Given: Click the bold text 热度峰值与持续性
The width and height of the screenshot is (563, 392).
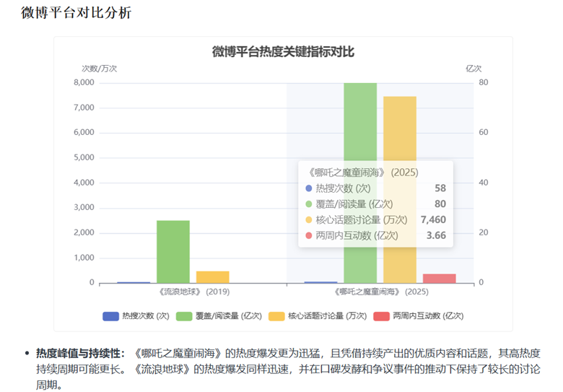Looking at the screenshot, I should click(78, 353).
